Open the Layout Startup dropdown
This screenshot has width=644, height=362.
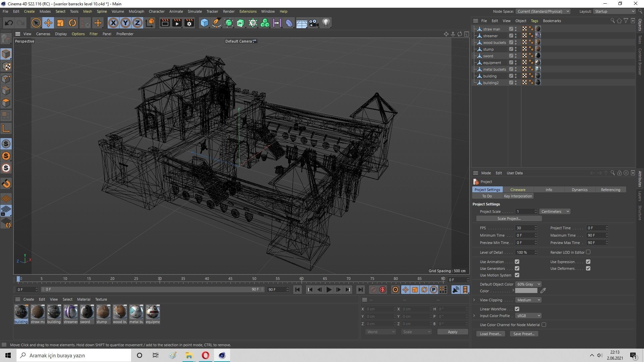pyautogui.click(x=614, y=11)
